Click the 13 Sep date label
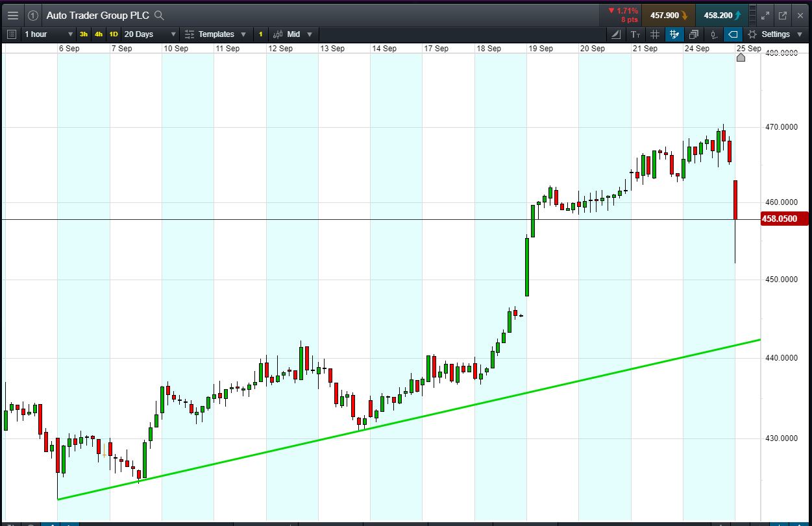 click(x=332, y=48)
